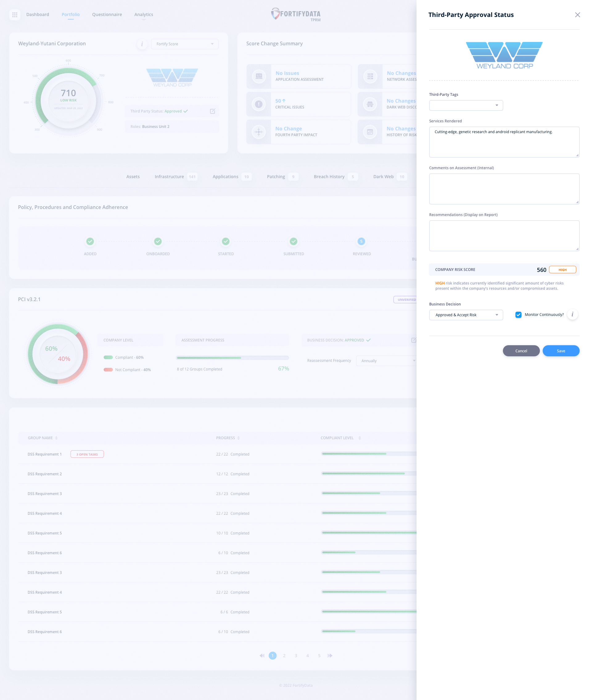Open the info tooltip beside Monitor Continuously

click(x=573, y=315)
